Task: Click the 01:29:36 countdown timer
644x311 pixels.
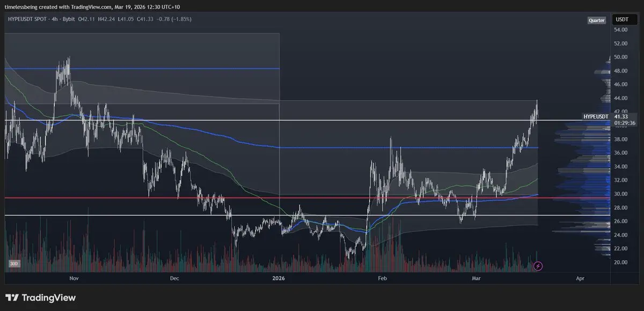Action: click(x=625, y=123)
